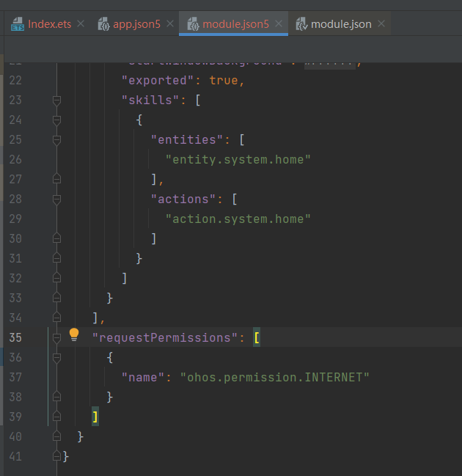Collapse requestPermissions fold at line 35
The height and width of the screenshot is (476, 462).
coord(56,338)
